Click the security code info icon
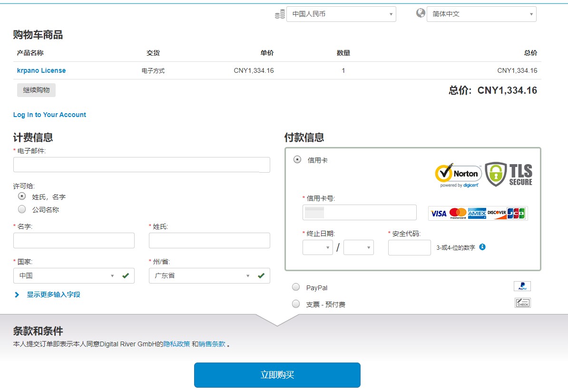Viewport: 568px width, 392px height. [x=482, y=247]
